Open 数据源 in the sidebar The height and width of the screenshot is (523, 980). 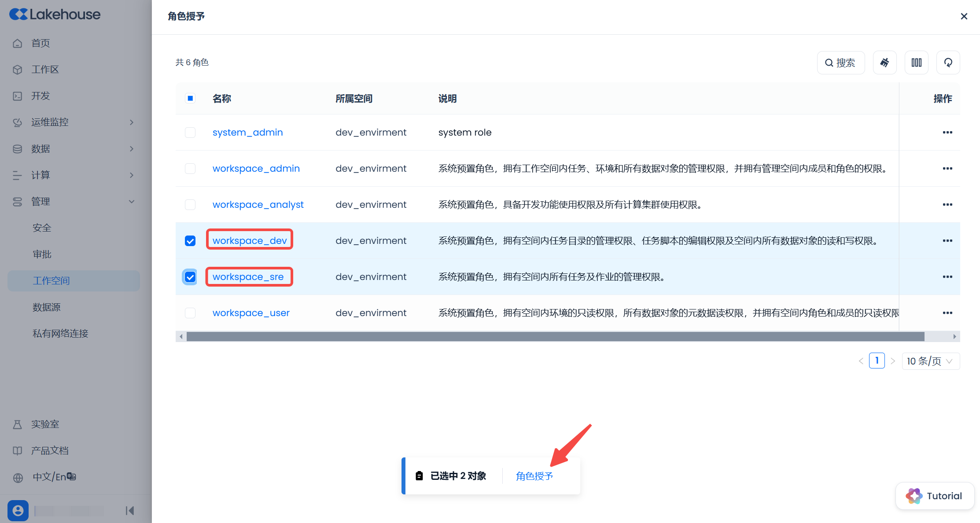(x=47, y=307)
